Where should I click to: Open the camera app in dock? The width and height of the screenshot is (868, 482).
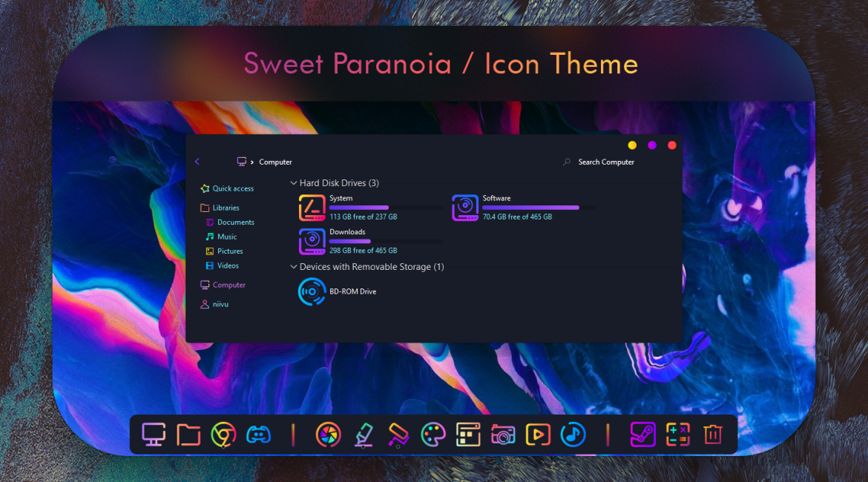(x=503, y=435)
